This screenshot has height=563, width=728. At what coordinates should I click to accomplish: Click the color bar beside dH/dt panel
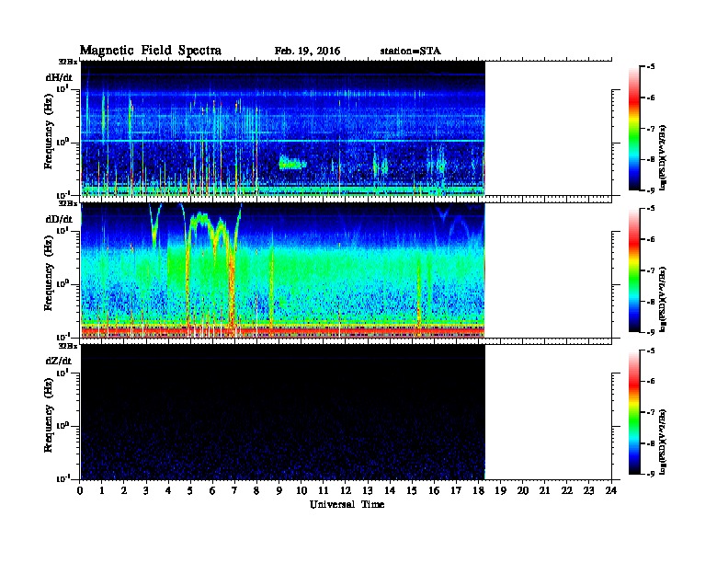(634, 128)
